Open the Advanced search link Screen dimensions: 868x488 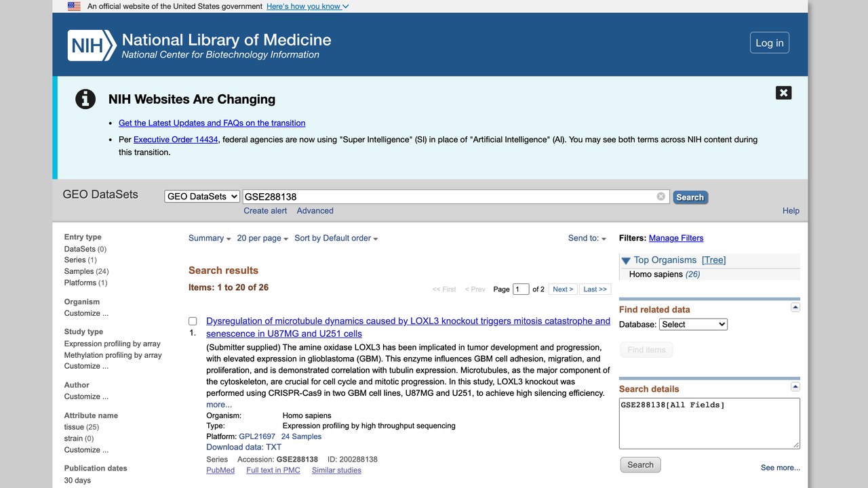click(x=315, y=211)
